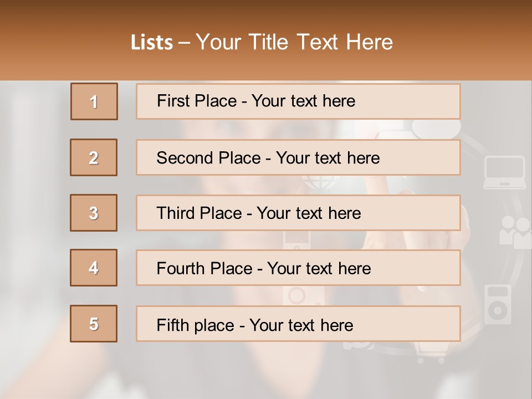Click the laptop icon in the background
This screenshot has width=532, height=399.
point(504,172)
